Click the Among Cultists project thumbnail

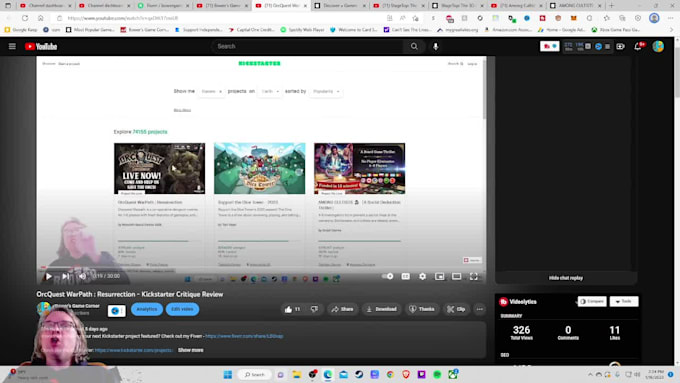(360, 168)
